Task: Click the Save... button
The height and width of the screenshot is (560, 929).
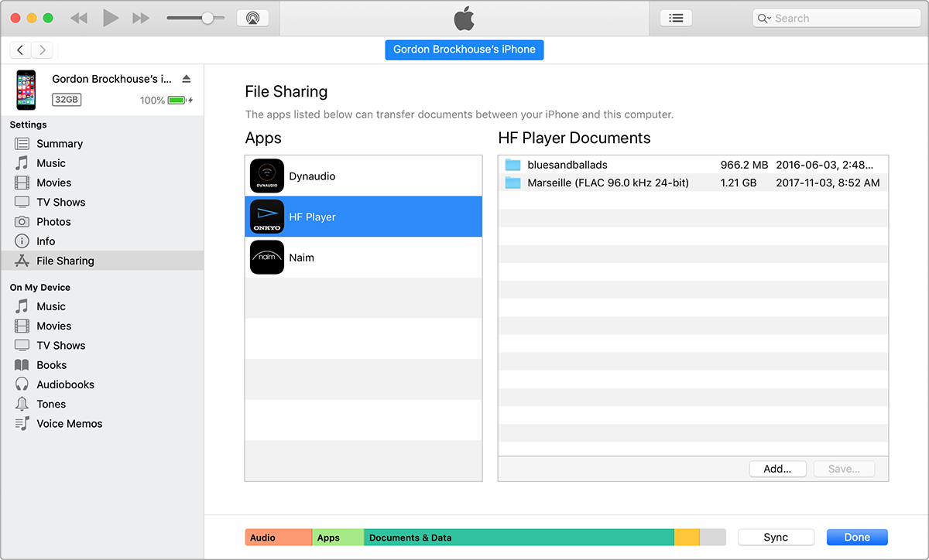Action: [844, 469]
